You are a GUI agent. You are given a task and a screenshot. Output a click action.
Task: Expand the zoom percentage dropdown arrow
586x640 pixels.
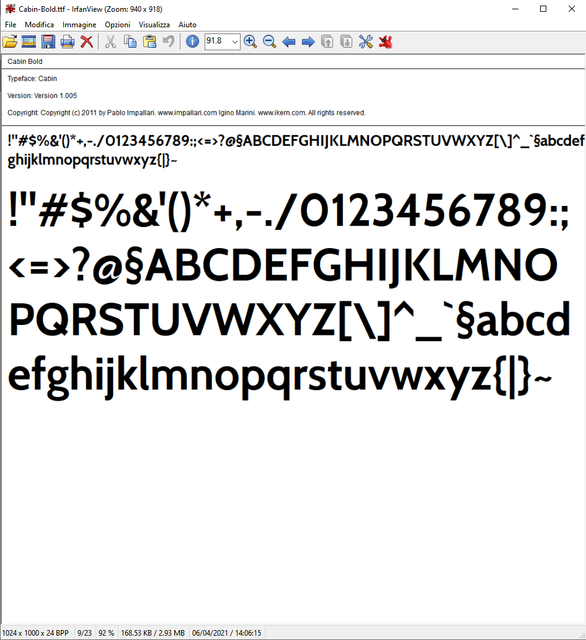pos(235,42)
